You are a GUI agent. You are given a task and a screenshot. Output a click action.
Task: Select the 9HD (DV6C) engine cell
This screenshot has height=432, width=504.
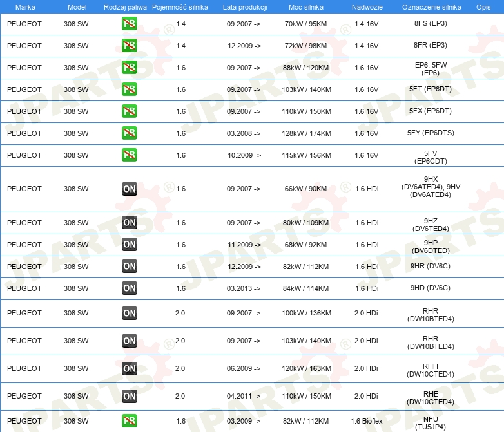tap(431, 288)
